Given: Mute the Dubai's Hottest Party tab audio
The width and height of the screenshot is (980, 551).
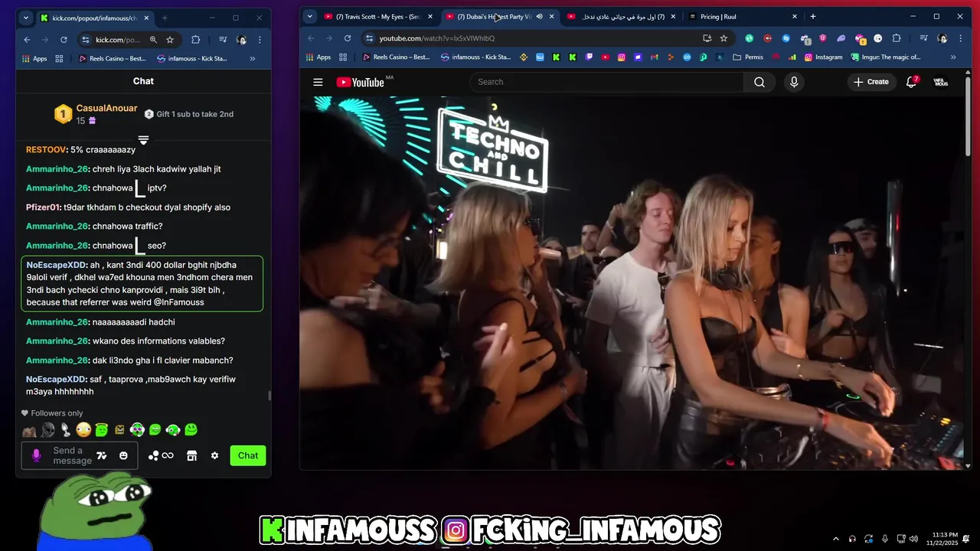Looking at the screenshot, I should (539, 16).
